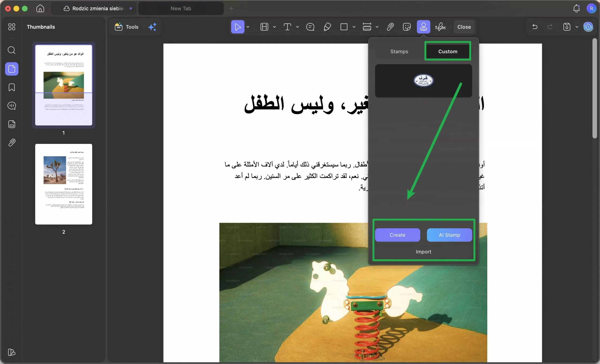
Task: Click the attachment paperclip in toolbar
Action: [390, 27]
